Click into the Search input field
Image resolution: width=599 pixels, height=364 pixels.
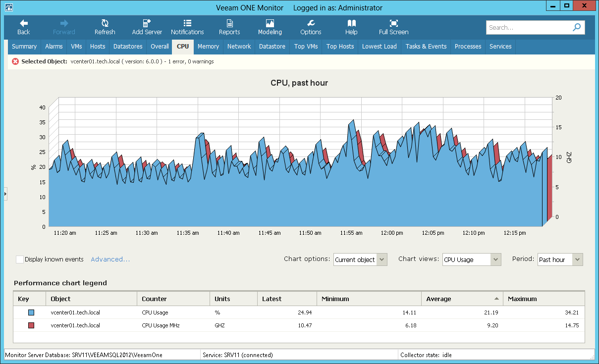(x=528, y=28)
